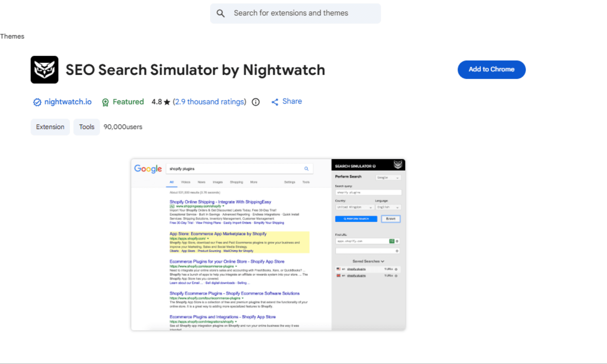Screen dimensions: 607x364
Task: Click the Share icon
Action: (275, 102)
